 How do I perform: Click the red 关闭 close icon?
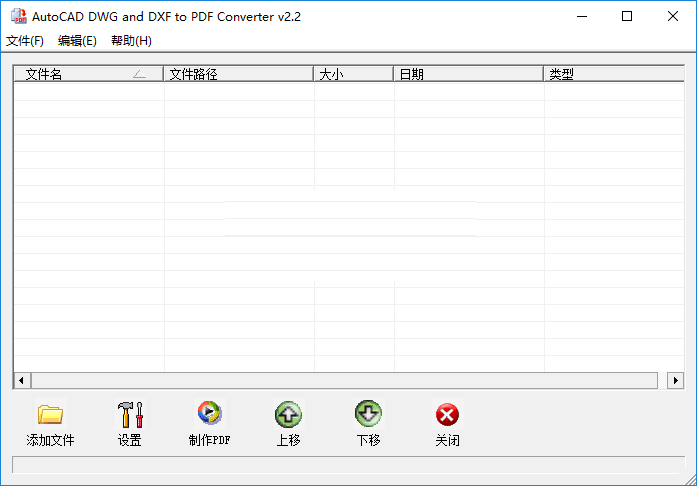[447, 414]
